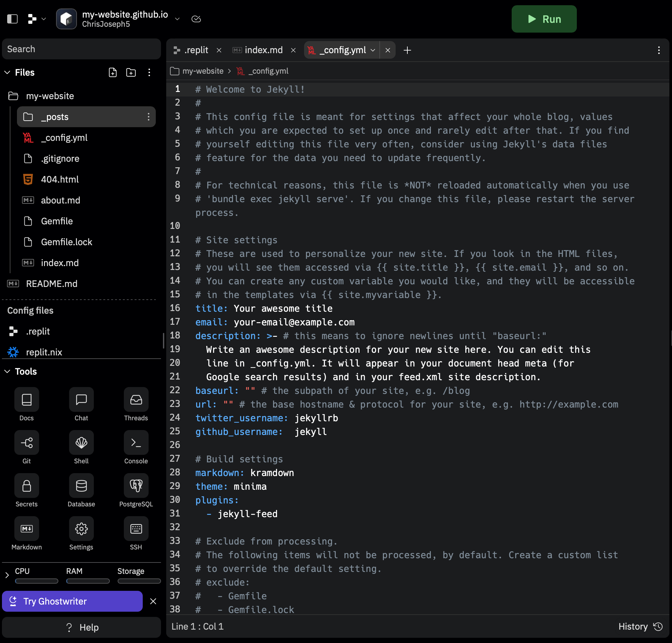Switch to the index.md tab
Viewport: 672px width, 643px height.
263,50
